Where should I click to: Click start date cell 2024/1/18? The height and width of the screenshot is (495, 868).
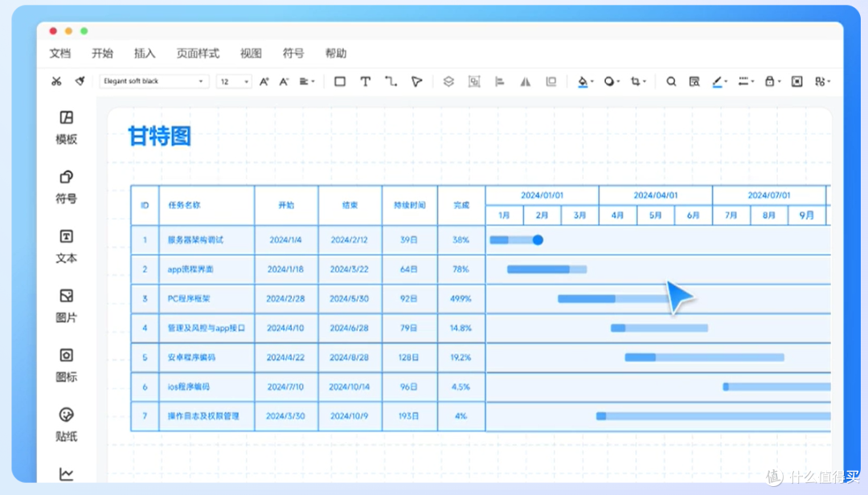coord(285,269)
